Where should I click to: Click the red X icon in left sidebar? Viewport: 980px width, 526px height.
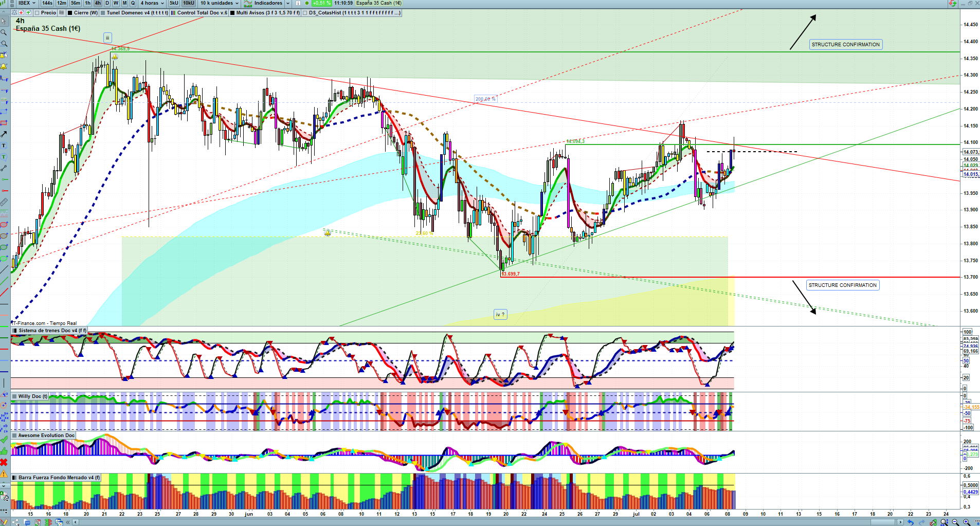pos(4,462)
